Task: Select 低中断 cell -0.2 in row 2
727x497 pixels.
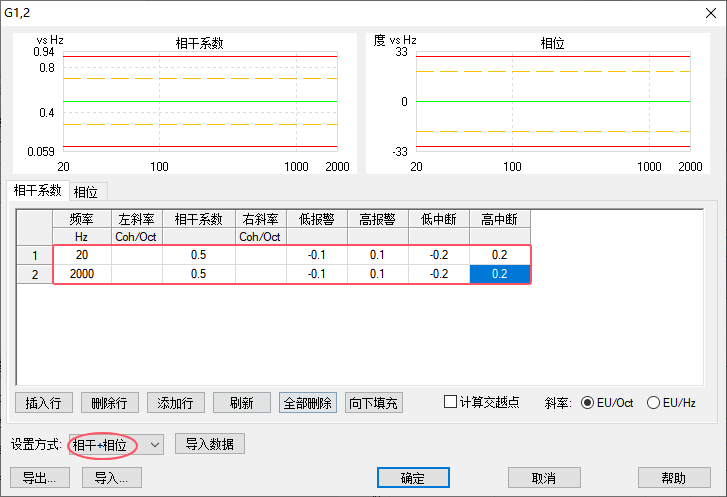Action: pos(439,274)
